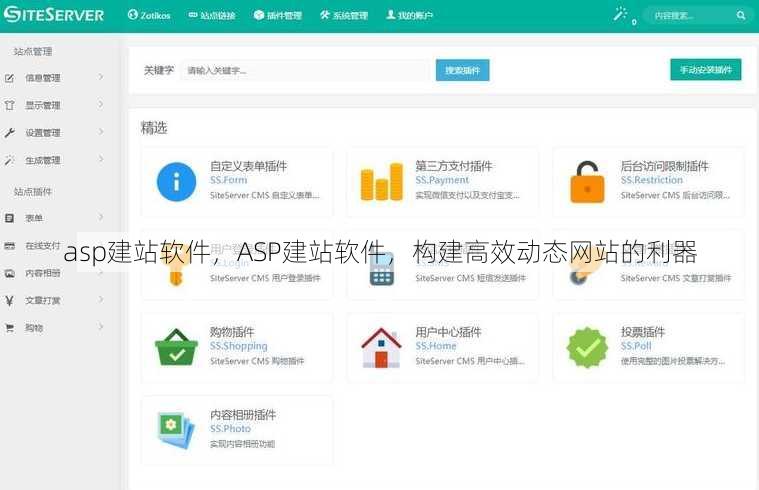Expand the 显示管理 chevron

[101, 105]
